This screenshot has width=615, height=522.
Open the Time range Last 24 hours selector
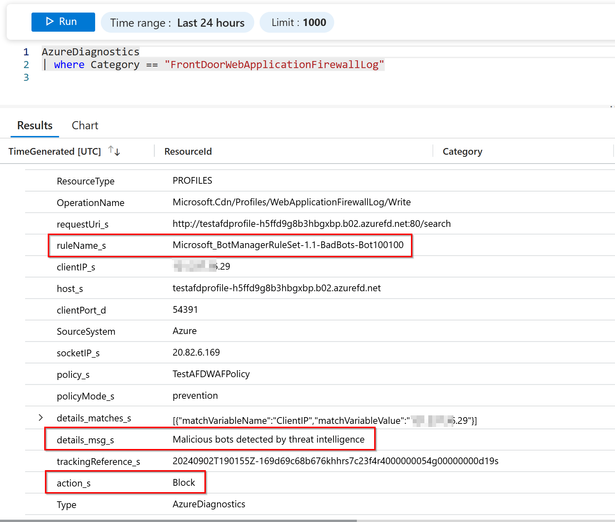pos(177,22)
